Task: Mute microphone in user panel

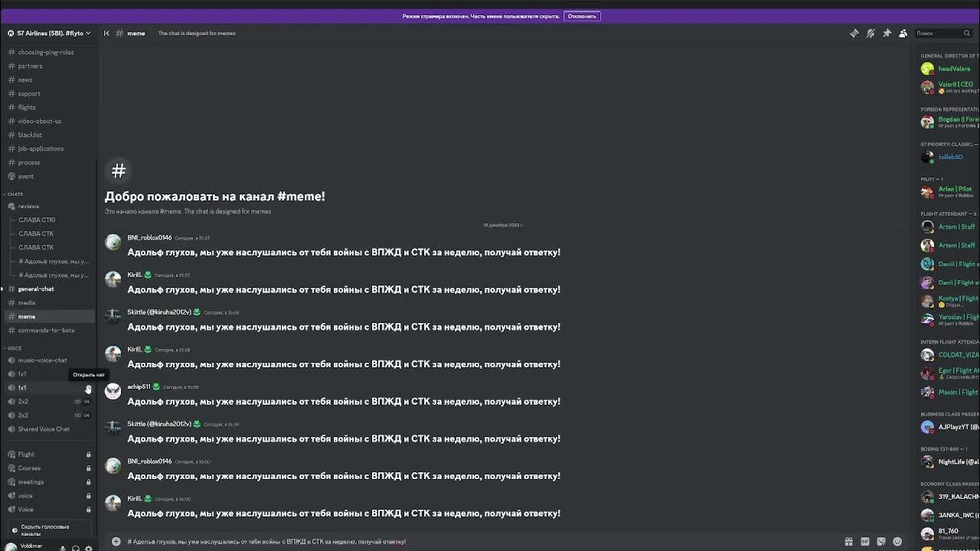Action: (63, 548)
